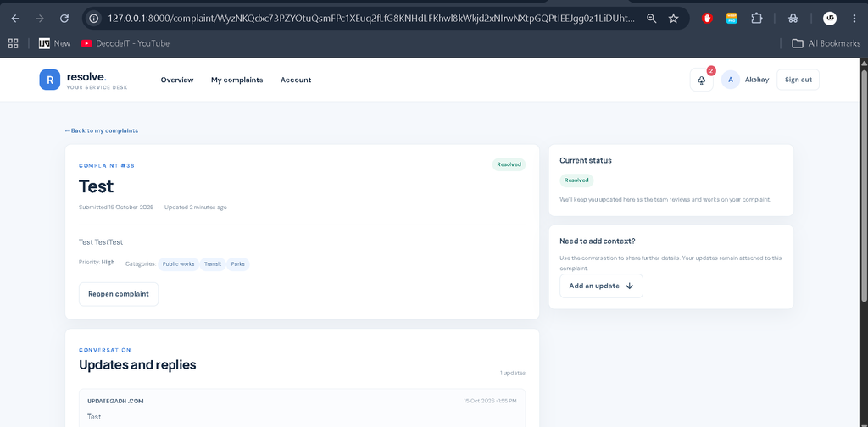868x427 pixels.
Task: Go to the Overview page
Action: point(177,80)
